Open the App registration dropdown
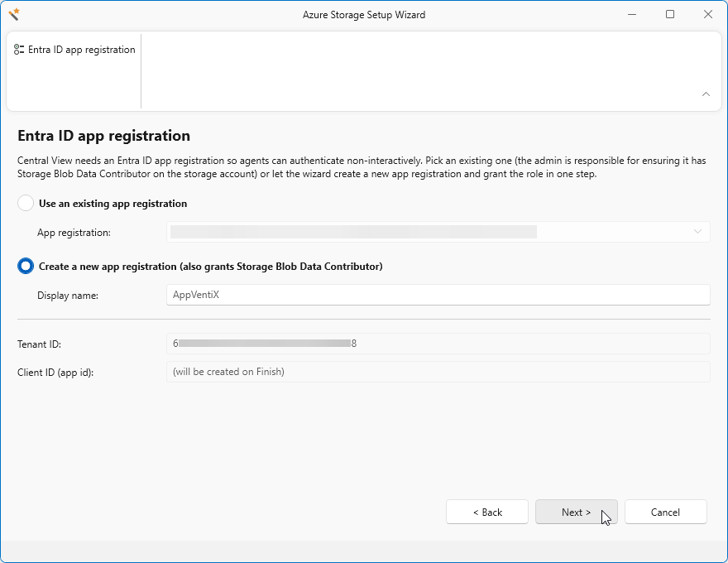The height and width of the screenshot is (563, 728). point(438,232)
